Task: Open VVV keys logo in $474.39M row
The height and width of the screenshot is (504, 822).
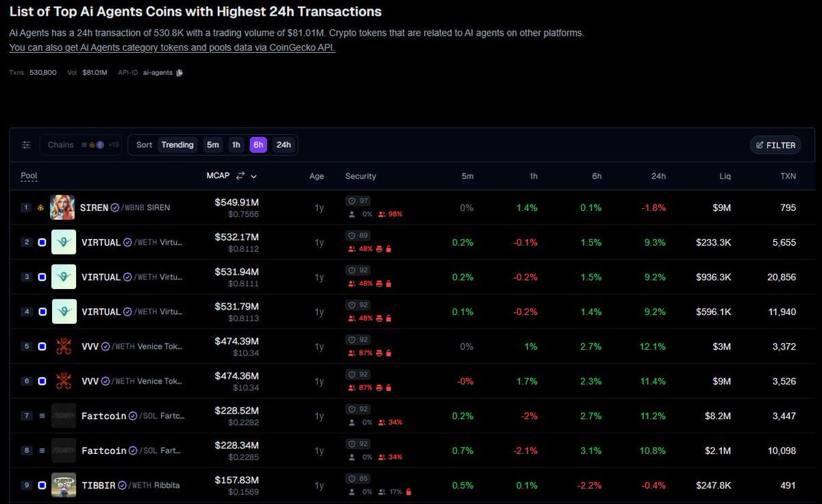Action: click(x=63, y=346)
